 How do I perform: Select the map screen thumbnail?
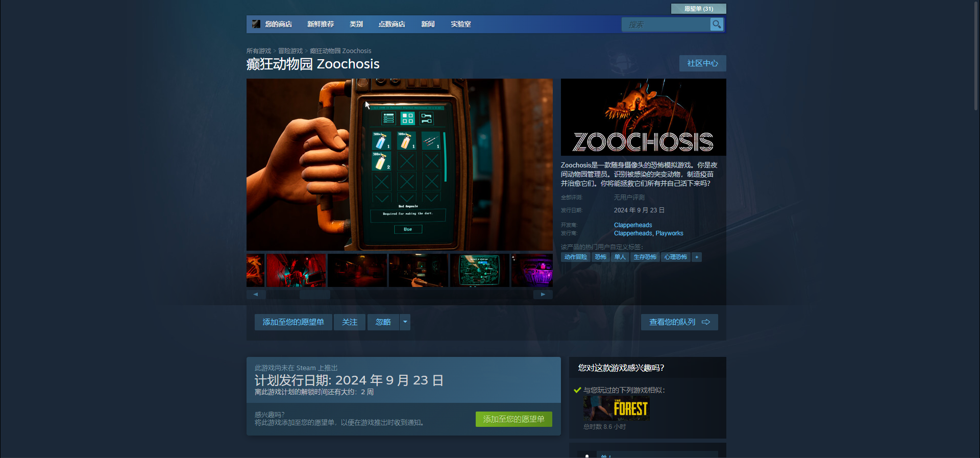pyautogui.click(x=480, y=270)
